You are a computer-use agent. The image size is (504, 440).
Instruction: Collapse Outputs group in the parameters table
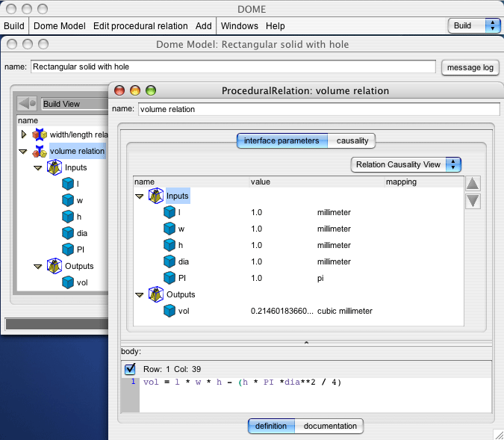tap(139, 294)
